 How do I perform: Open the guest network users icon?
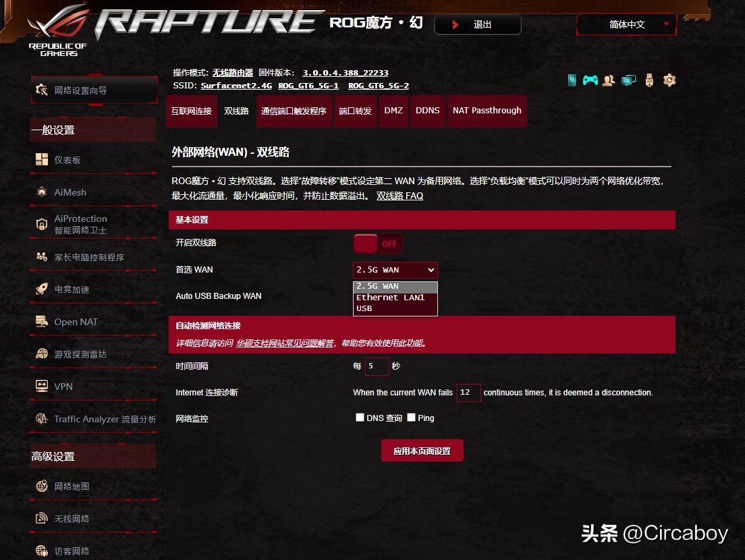click(x=608, y=80)
